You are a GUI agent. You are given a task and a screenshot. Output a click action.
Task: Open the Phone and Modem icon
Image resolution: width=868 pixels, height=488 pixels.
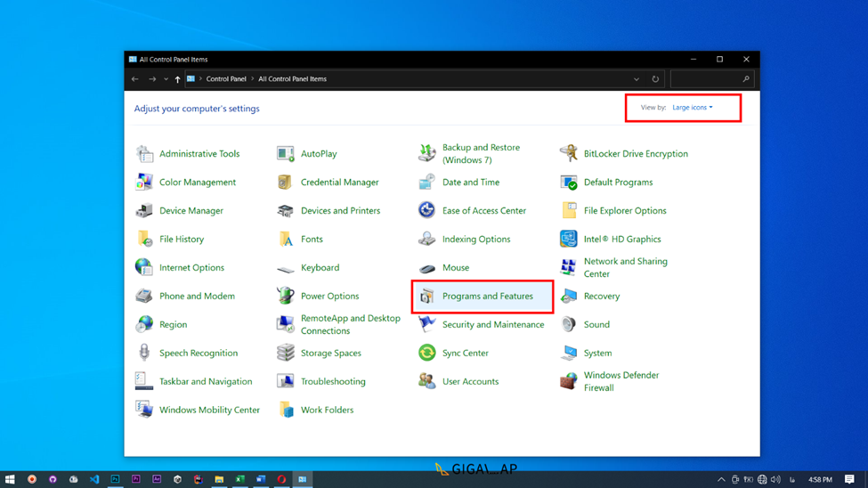144,296
